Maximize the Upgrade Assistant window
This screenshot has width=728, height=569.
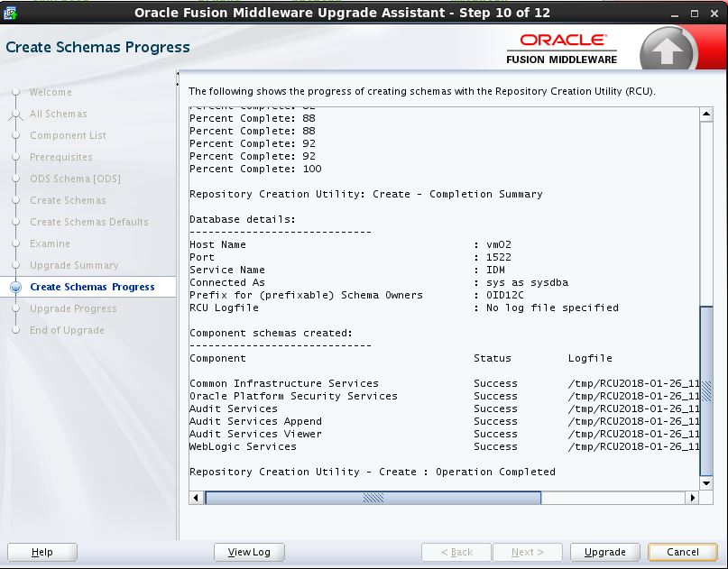[x=695, y=14]
